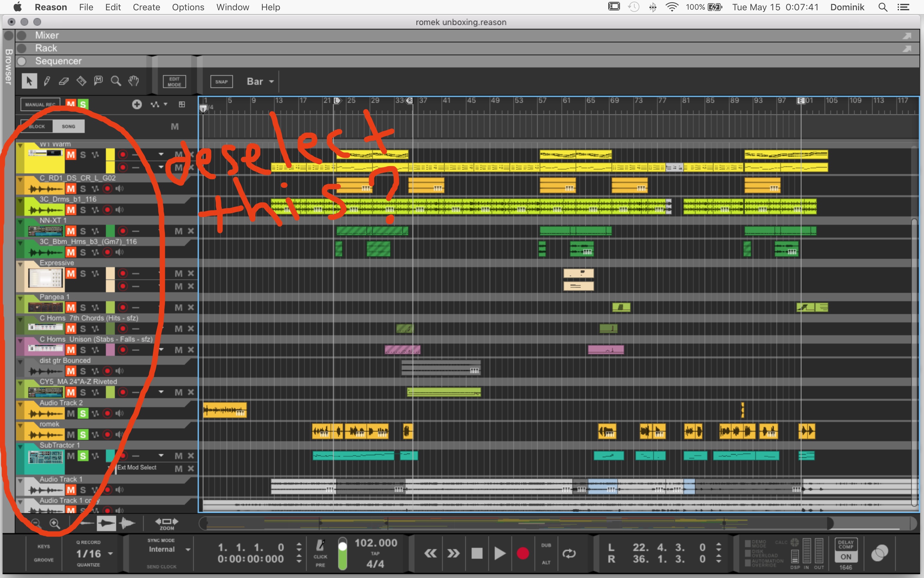Click the Fast Forward button

454,553
